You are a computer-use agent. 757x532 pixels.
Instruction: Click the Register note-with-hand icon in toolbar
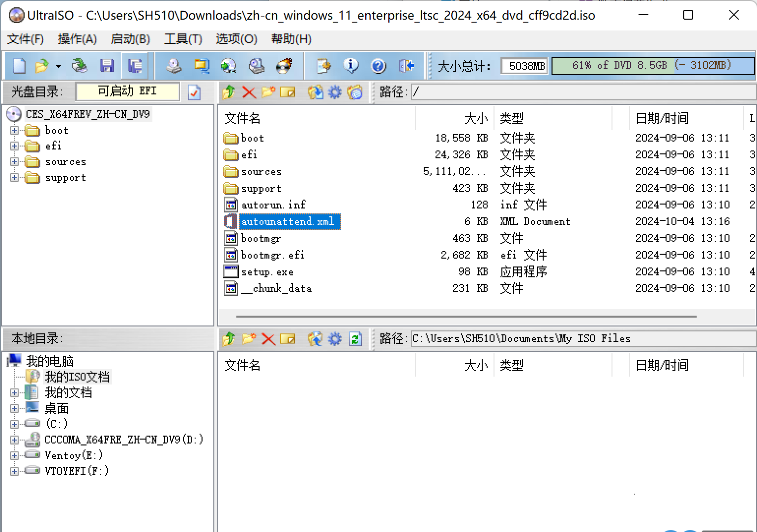[323, 65]
